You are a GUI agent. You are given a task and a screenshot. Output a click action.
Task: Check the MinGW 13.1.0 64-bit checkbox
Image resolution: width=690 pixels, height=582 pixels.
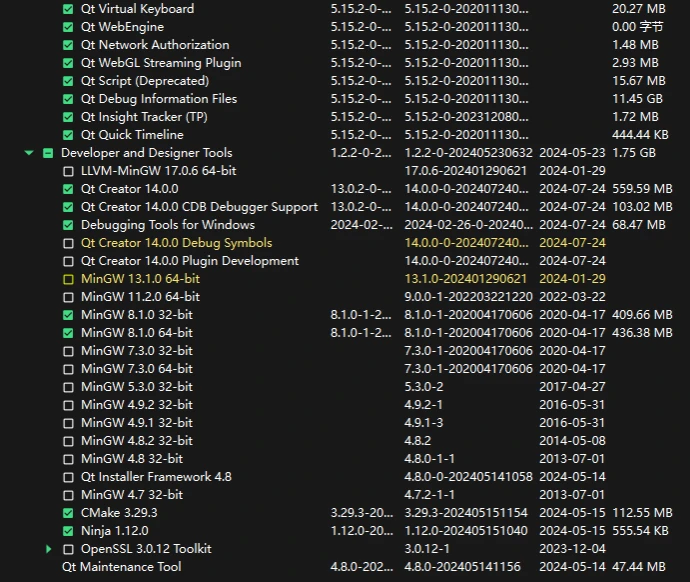tap(68, 279)
